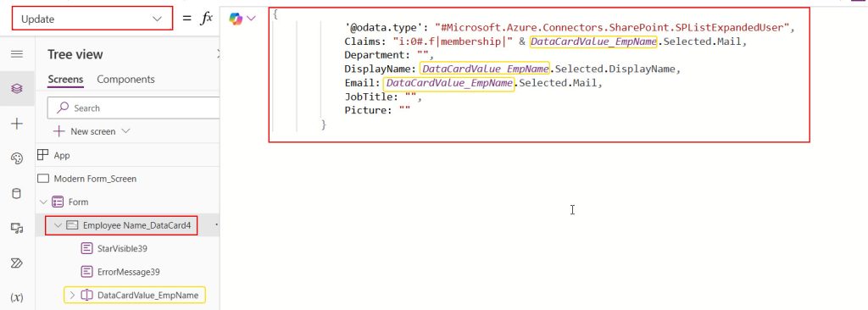Open the Data cylinder icon
Image resolution: width=868 pixels, height=310 pixels.
pyautogui.click(x=17, y=193)
